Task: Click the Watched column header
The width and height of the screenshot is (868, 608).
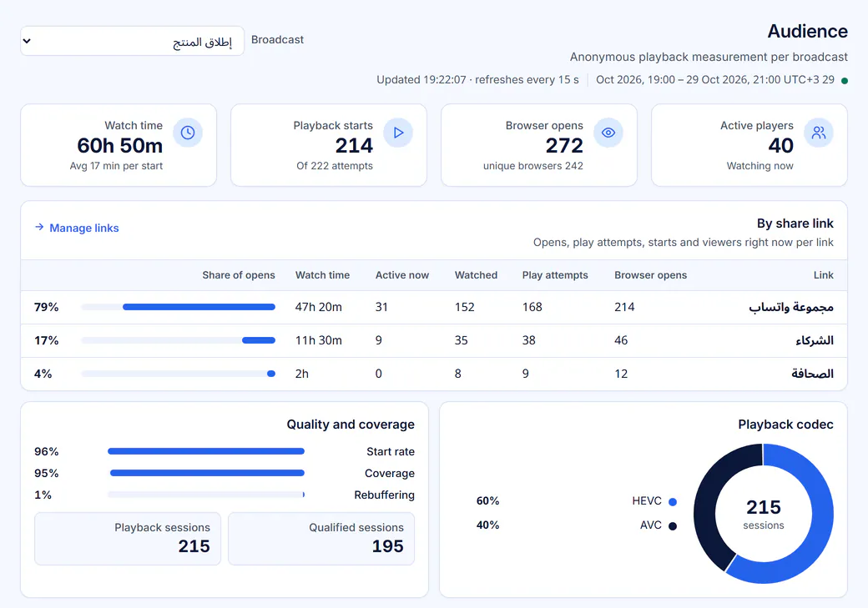Action: 476,275
